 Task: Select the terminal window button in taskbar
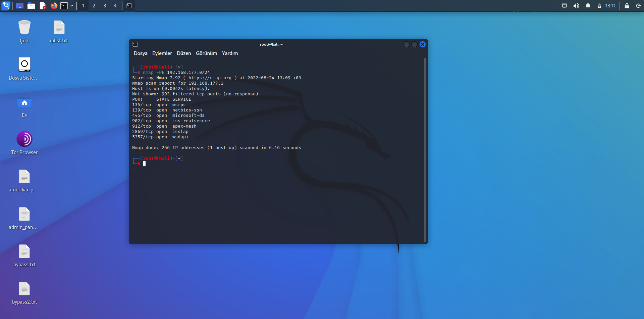[129, 6]
